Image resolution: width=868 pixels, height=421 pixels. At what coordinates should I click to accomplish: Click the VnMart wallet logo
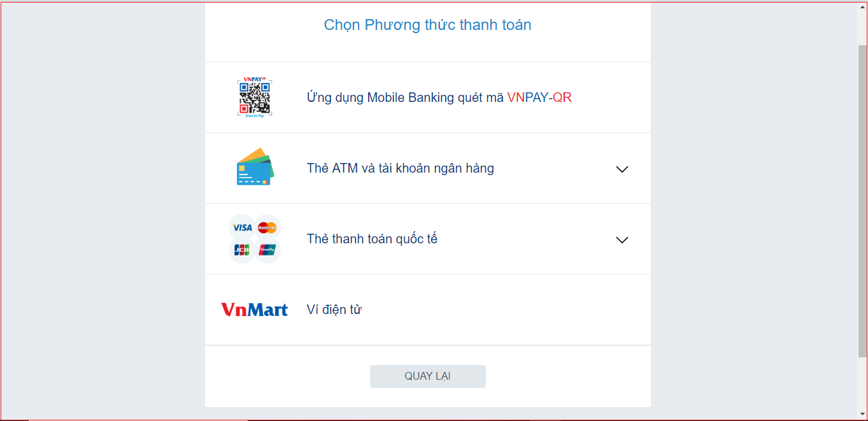coord(255,310)
